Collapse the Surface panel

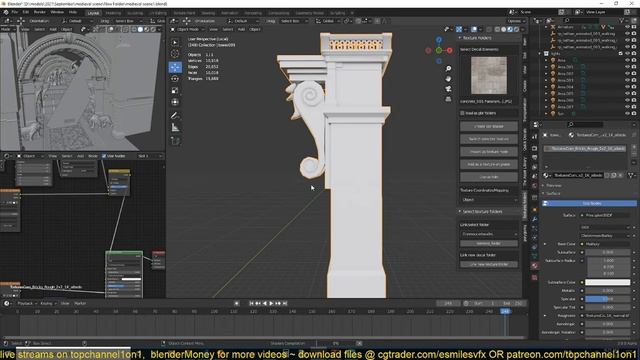click(x=553, y=193)
